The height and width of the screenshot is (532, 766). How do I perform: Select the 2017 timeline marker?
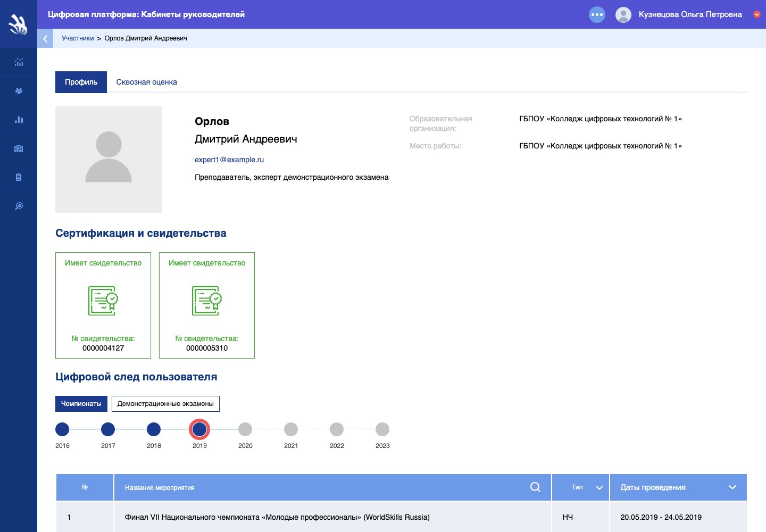click(x=108, y=429)
